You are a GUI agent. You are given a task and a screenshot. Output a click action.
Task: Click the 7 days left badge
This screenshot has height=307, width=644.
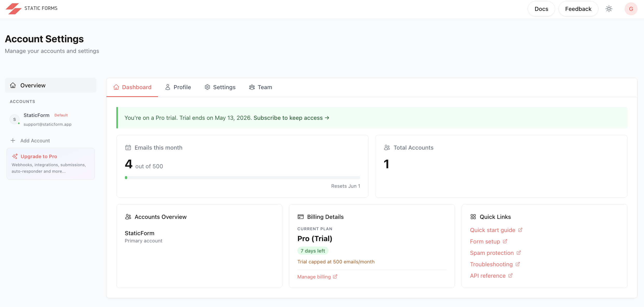click(313, 251)
